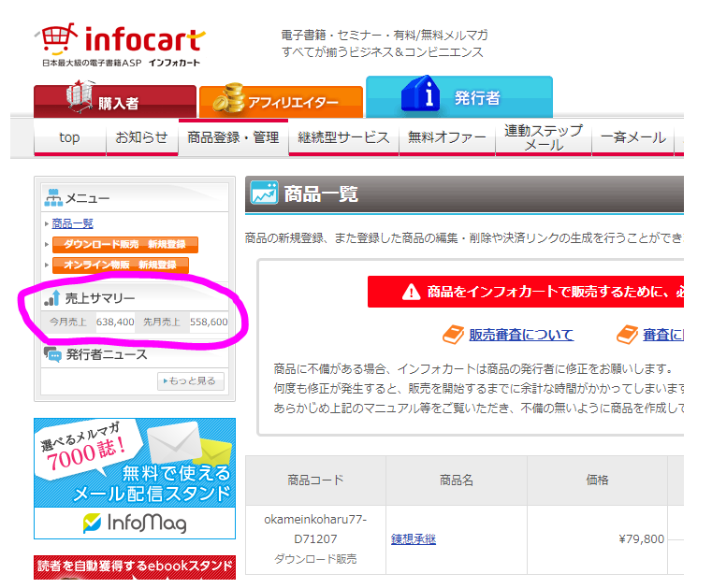Screen dimensions: 712x588
Task: Open the 商品登録・管理 menu item
Action: tap(233, 137)
